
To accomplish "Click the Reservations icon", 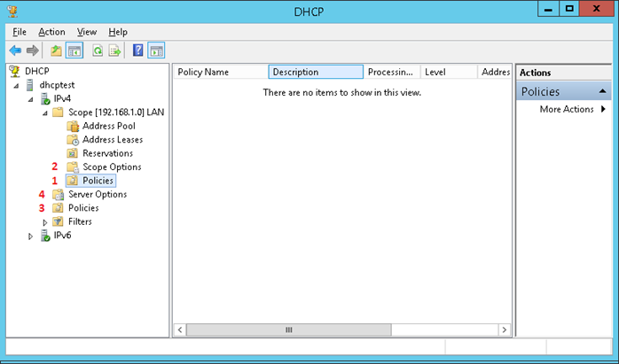I will click(72, 153).
